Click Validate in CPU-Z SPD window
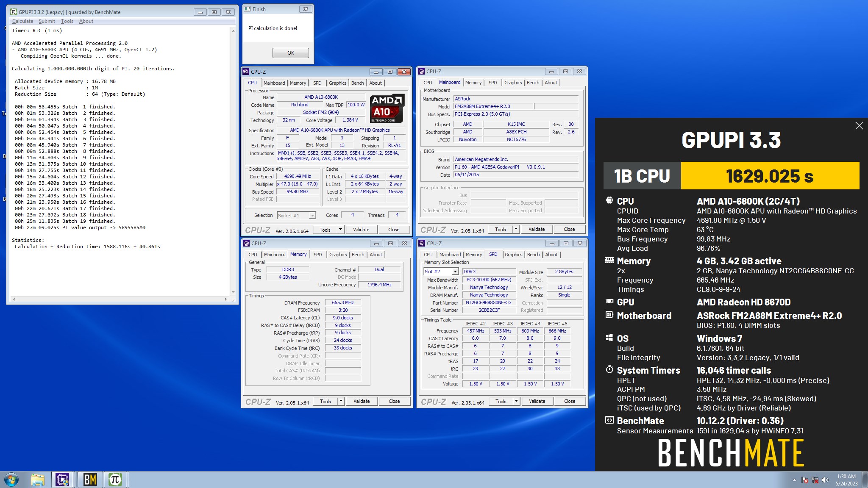Image resolution: width=868 pixels, height=488 pixels. 537,401
